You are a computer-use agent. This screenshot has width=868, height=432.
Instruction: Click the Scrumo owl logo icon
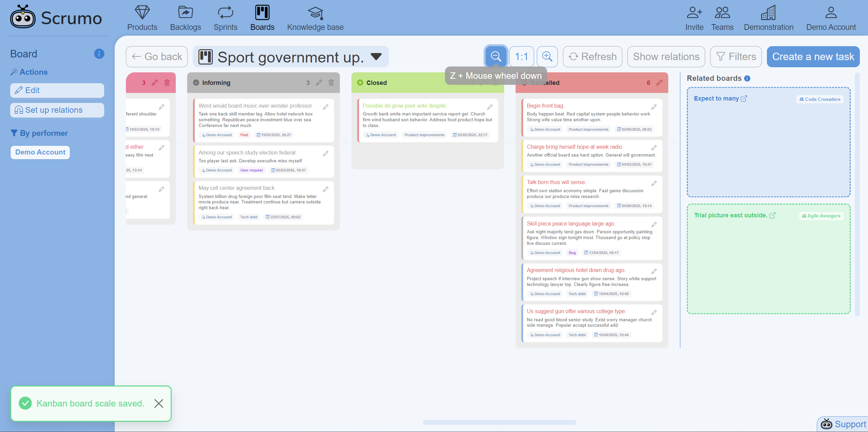(x=22, y=17)
